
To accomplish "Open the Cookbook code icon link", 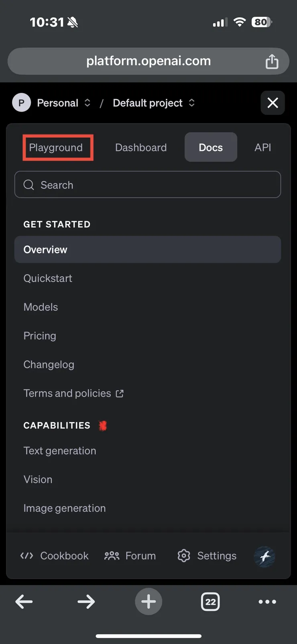I will tap(27, 556).
